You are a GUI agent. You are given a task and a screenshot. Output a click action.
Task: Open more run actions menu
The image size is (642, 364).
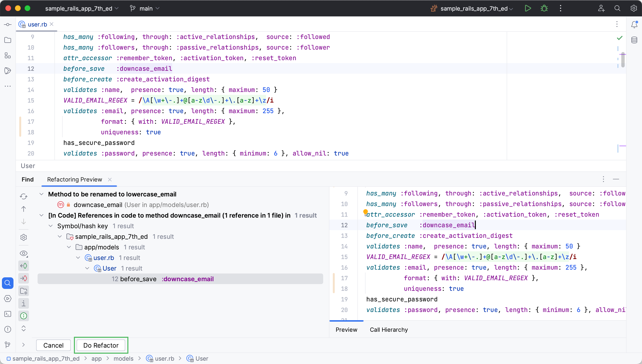coord(561,8)
